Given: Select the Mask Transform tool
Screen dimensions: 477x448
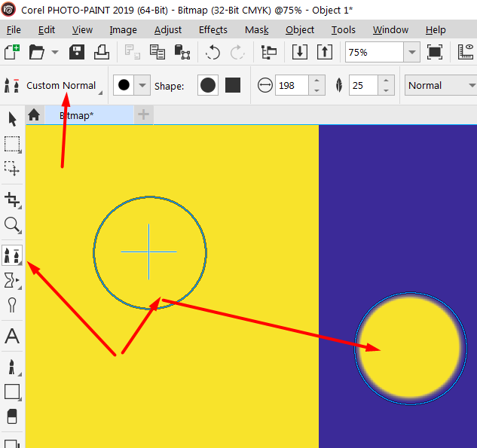Looking at the screenshot, I should pyautogui.click(x=12, y=168).
